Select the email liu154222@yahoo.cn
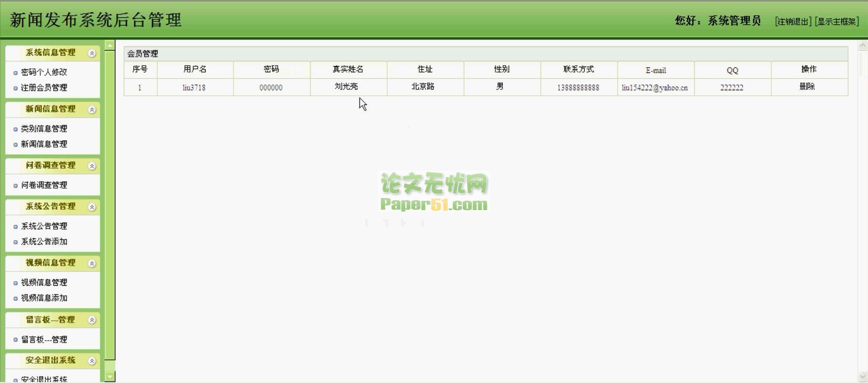This screenshot has height=383, width=868. (655, 88)
